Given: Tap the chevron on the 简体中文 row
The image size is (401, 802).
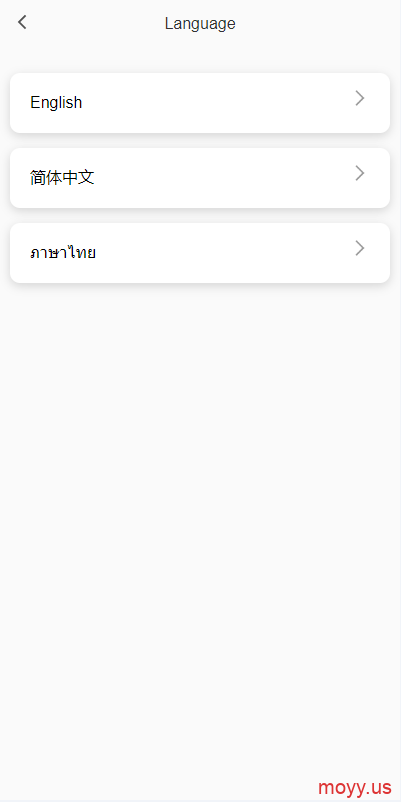Looking at the screenshot, I should point(360,173).
